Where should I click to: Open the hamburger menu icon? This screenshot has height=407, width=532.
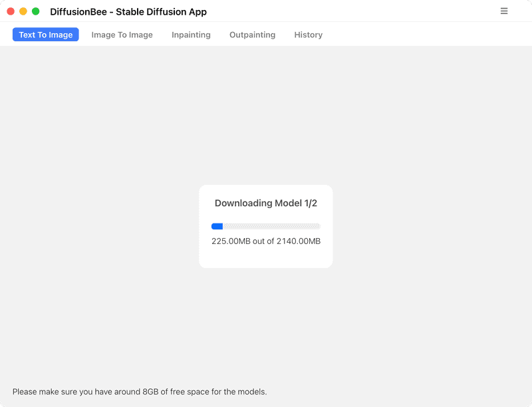[x=504, y=11]
